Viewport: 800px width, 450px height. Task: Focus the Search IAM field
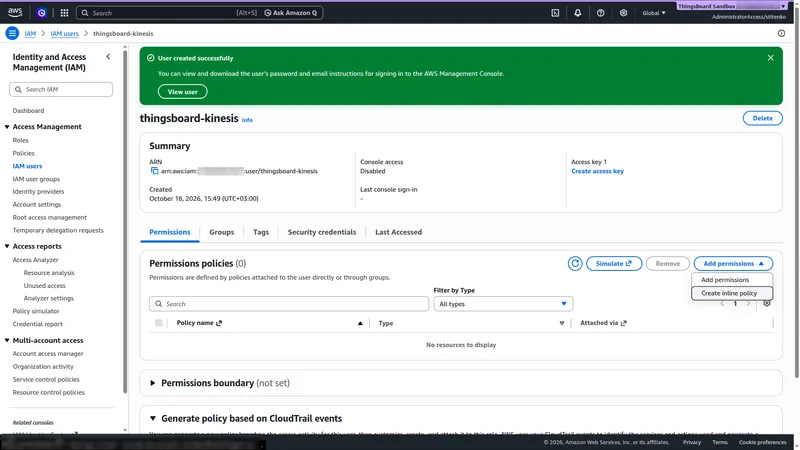[61, 89]
